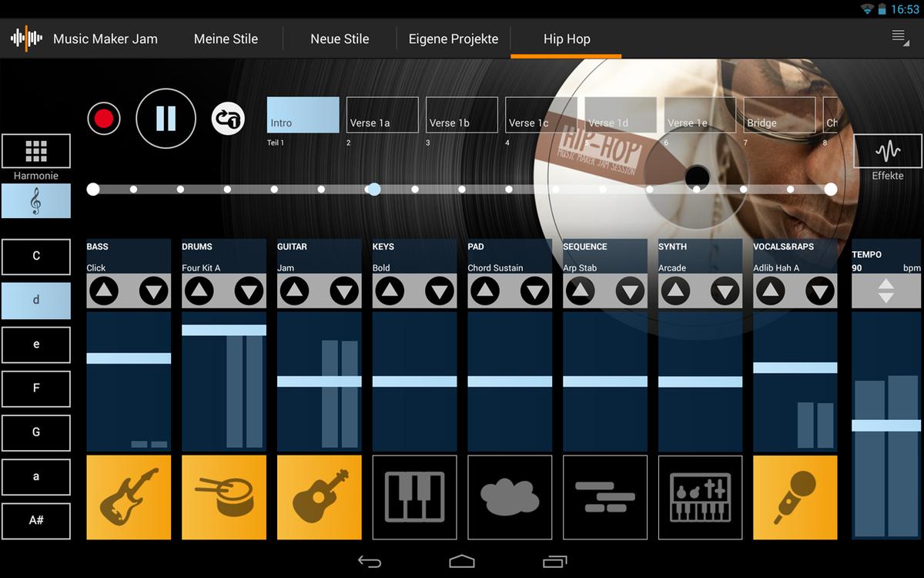Choose the a chord button
The image size is (924, 578).
[36, 477]
